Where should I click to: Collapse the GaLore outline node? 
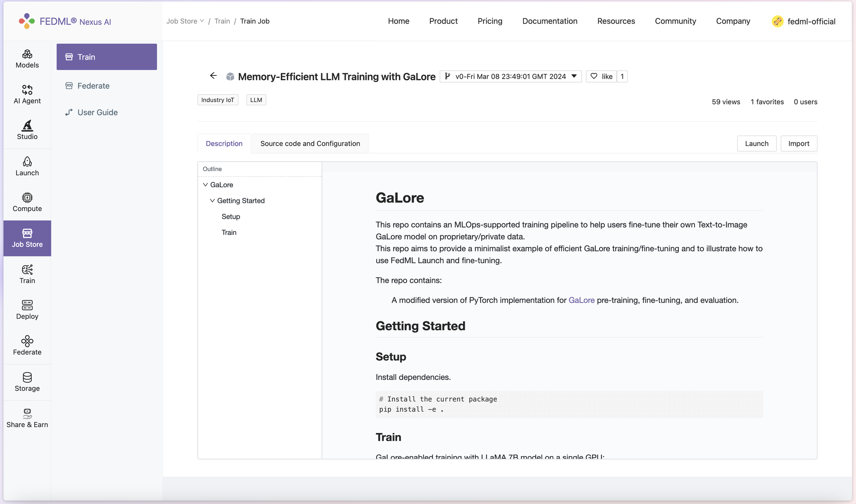click(x=205, y=185)
